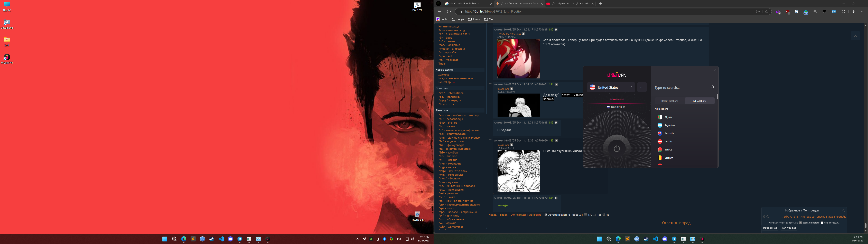
Task: Reload the page with refresh icon
Action: coord(449,12)
